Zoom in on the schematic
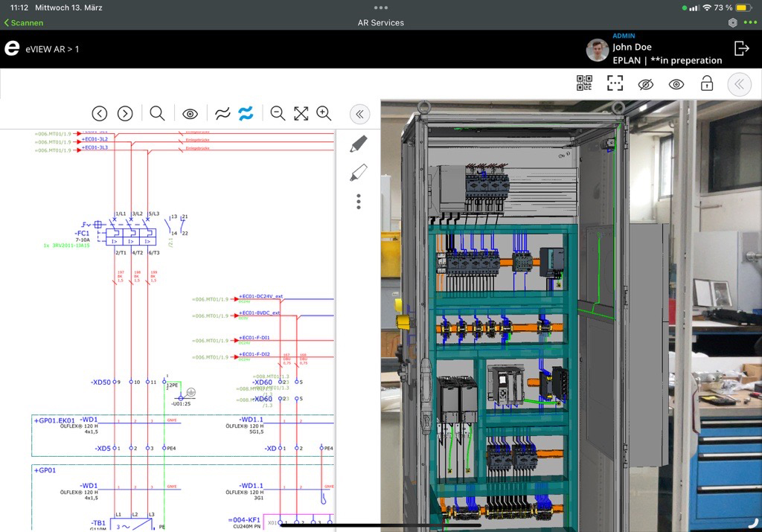 [324, 113]
